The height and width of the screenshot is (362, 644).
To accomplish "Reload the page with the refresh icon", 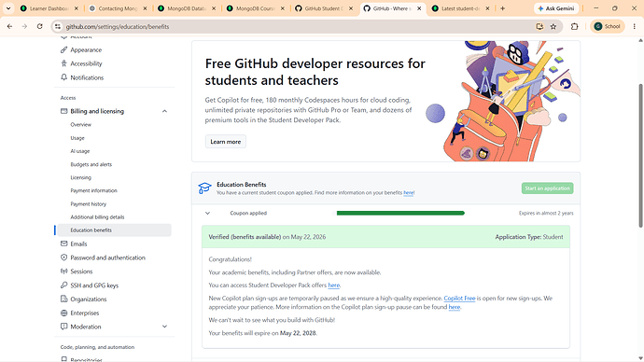I will click(x=39, y=26).
